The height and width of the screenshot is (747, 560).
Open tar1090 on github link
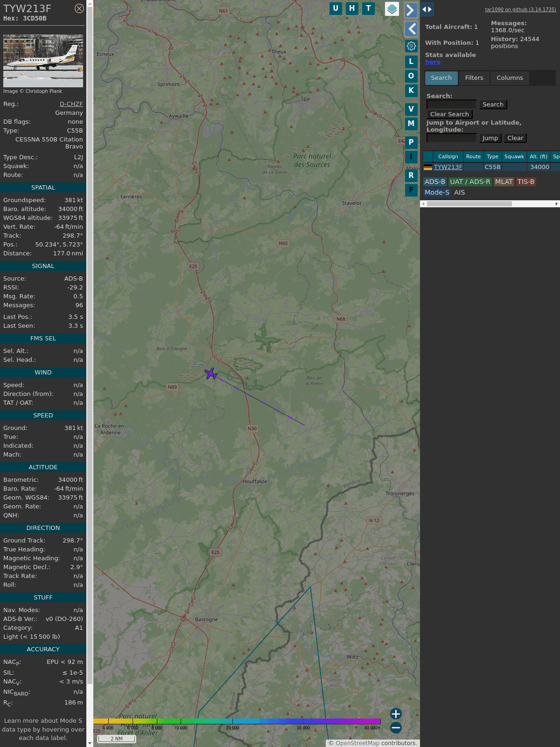[520, 9]
